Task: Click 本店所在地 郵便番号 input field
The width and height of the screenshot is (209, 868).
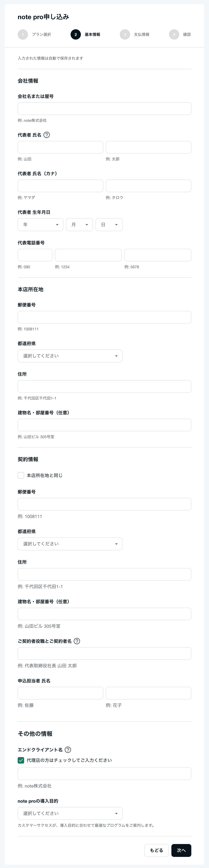Action: (x=104, y=317)
